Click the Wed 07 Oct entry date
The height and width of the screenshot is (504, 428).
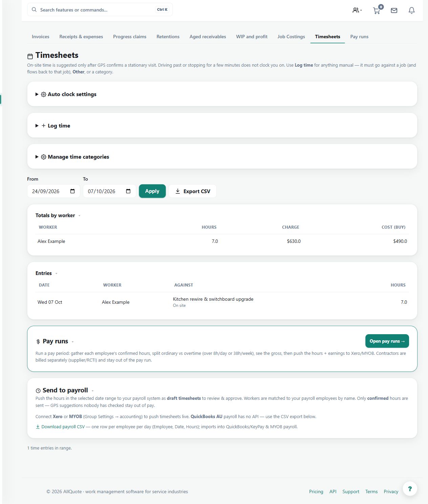coord(50,302)
